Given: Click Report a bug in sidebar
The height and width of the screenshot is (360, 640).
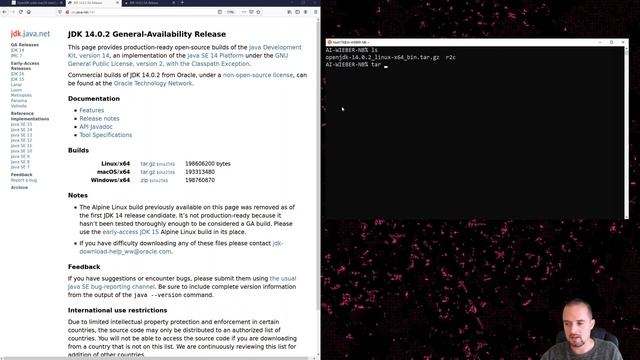Looking at the screenshot, I should (x=24, y=180).
